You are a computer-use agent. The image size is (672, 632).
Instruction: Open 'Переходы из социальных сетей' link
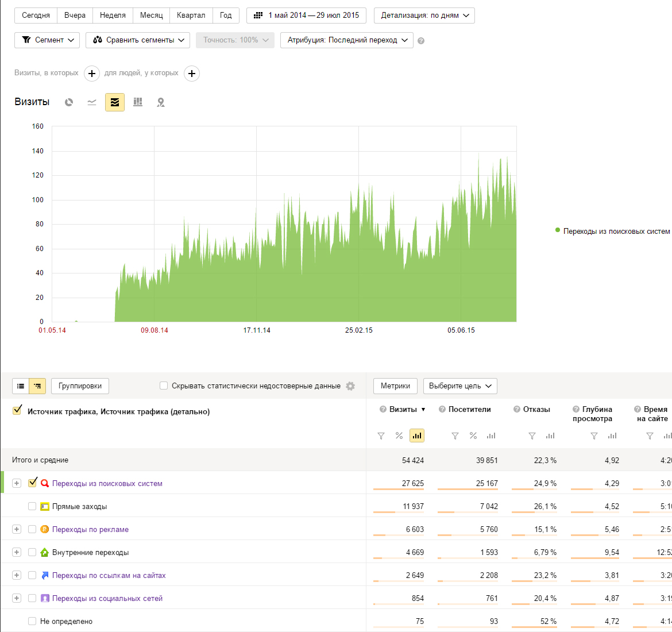[x=107, y=598]
